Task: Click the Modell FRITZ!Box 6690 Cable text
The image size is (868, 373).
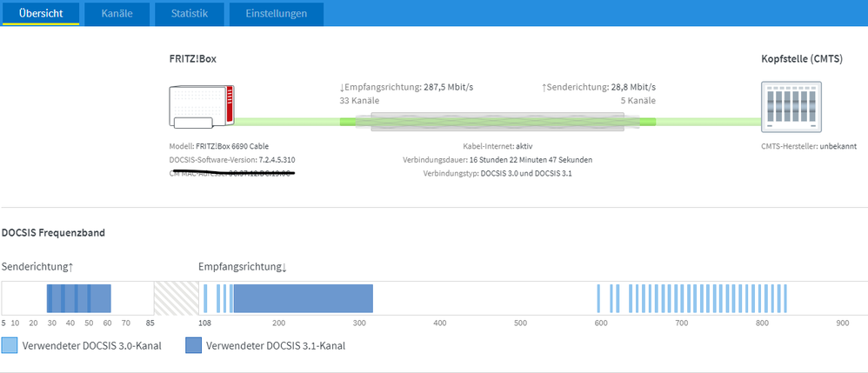Action: [218, 147]
